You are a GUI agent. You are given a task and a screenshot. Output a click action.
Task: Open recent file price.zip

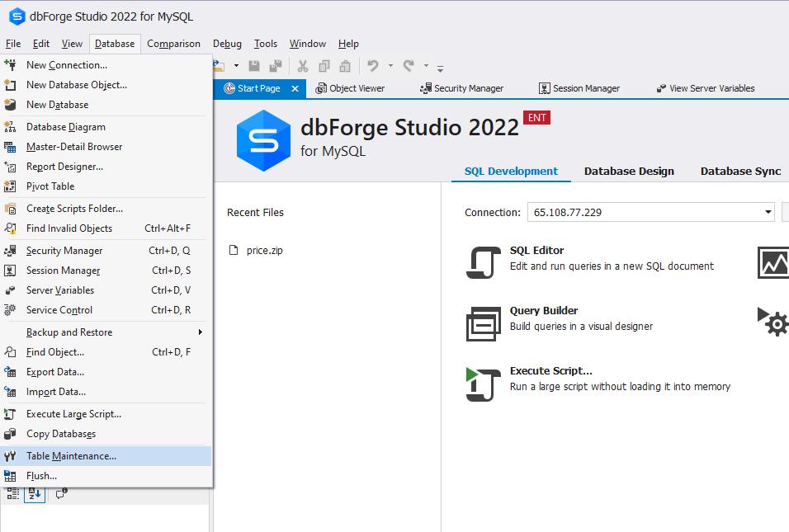pos(256,250)
